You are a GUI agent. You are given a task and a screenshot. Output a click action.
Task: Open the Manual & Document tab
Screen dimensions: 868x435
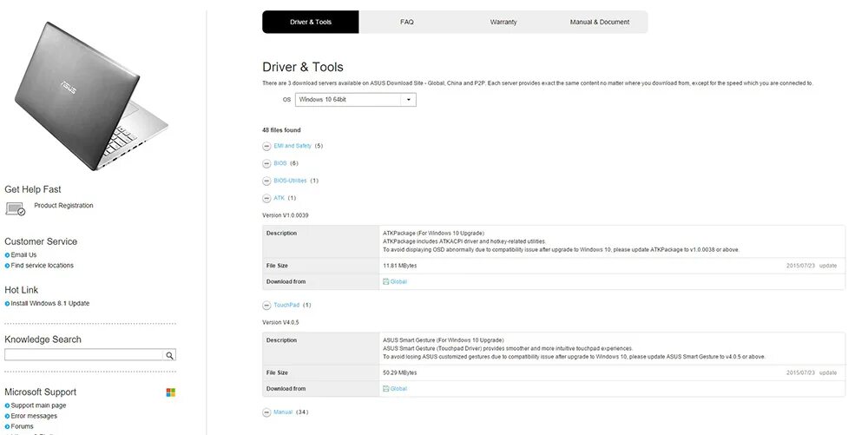click(x=600, y=22)
